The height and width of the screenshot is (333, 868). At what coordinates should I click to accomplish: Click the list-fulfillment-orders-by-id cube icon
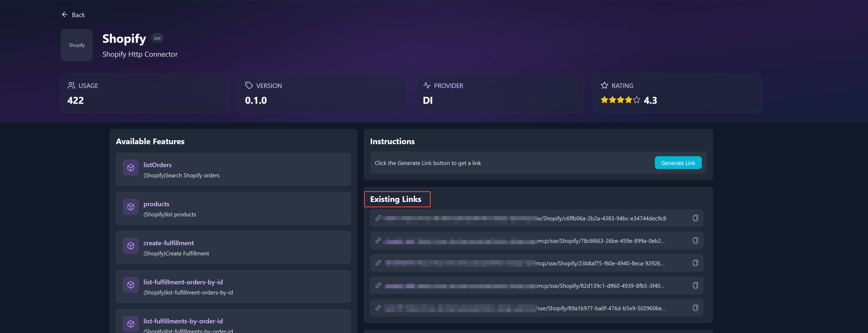coord(131,285)
